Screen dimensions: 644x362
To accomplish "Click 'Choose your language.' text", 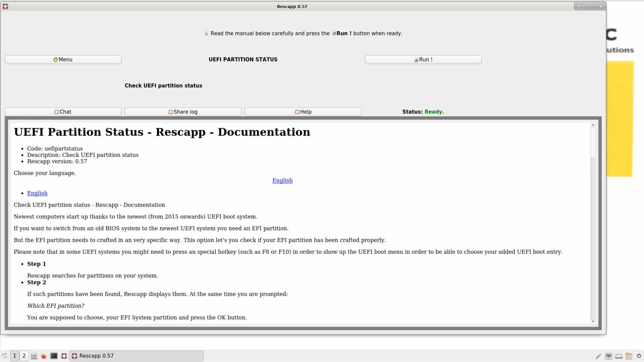I will pos(45,173).
